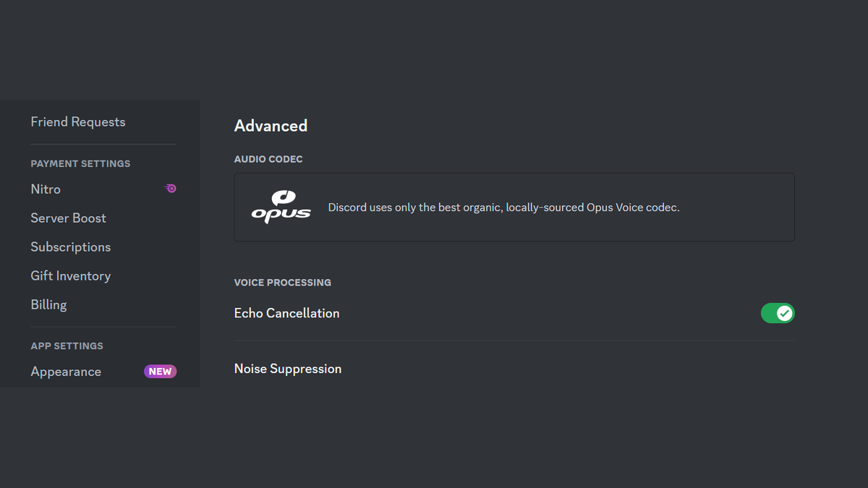Open Appearance settings
868x488 pixels.
pos(66,371)
